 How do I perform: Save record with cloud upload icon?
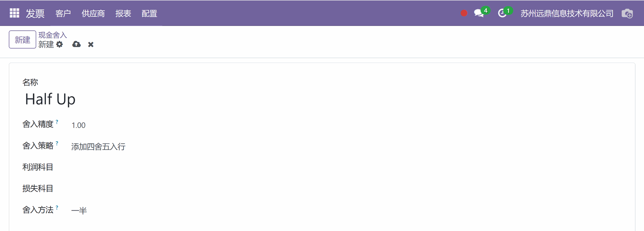pyautogui.click(x=76, y=44)
